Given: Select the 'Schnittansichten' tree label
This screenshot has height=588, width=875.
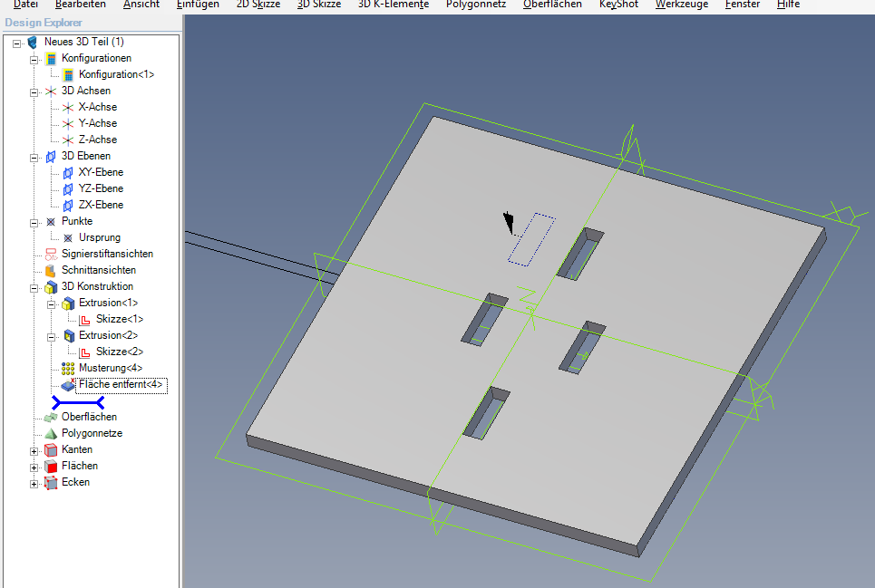Looking at the screenshot, I should 99,270.
